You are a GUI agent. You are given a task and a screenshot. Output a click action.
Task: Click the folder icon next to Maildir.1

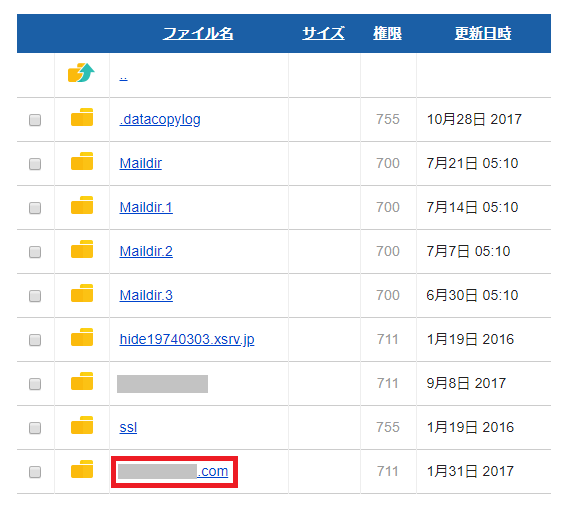tap(82, 205)
